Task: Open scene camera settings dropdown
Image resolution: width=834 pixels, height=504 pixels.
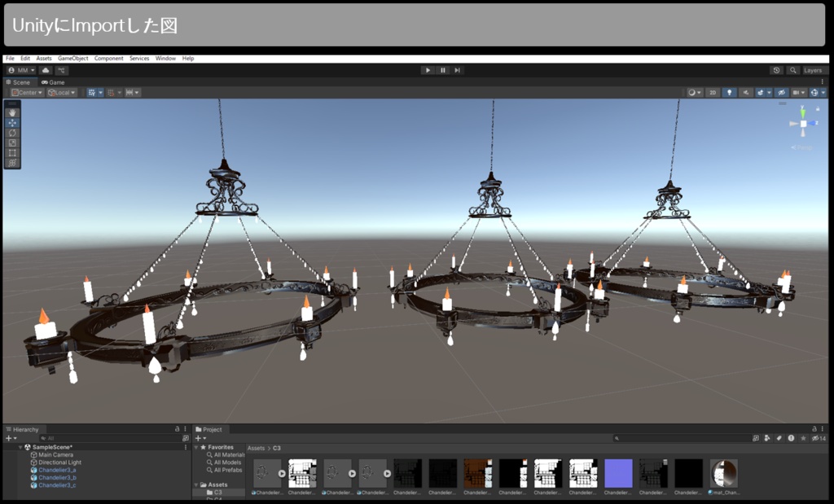Action: point(799,93)
